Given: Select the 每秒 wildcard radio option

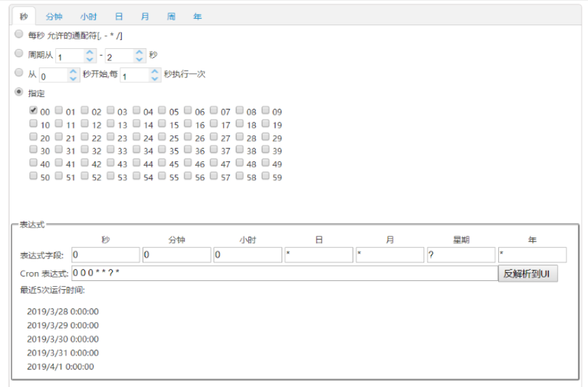Looking at the screenshot, I should click(x=19, y=34).
